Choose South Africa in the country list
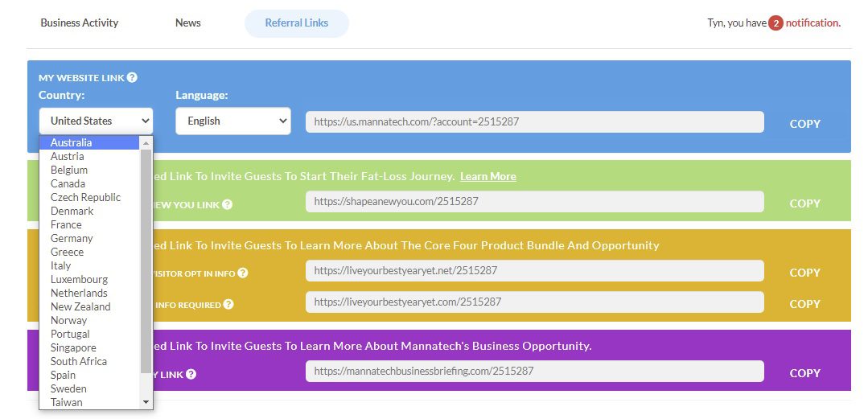The width and height of the screenshot is (868, 419). (90, 361)
